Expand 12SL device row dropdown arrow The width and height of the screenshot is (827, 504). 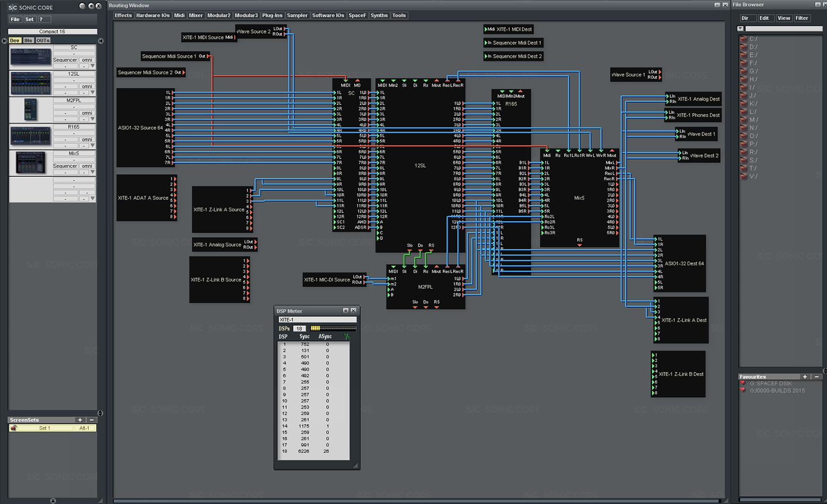coord(93,93)
